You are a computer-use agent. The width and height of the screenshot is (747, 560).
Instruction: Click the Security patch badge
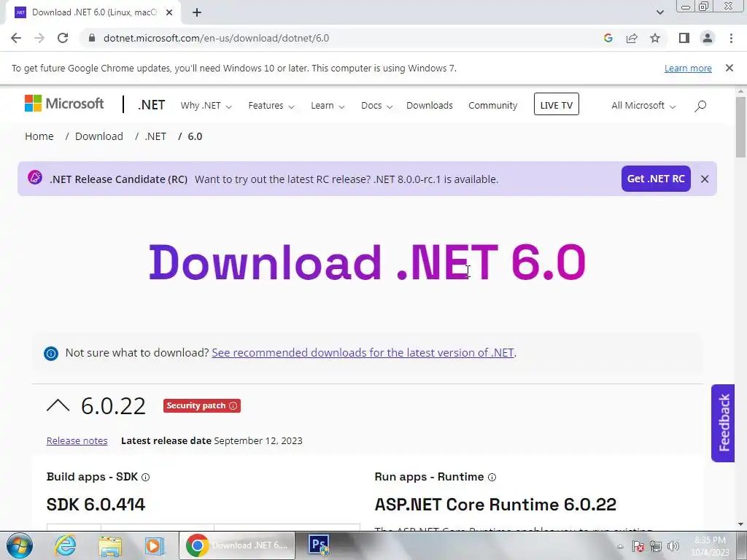[201, 405]
